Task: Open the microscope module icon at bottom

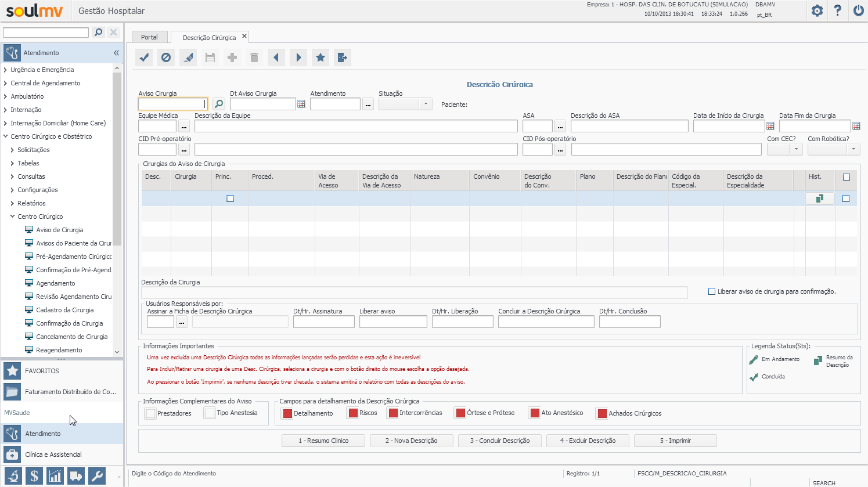Action: tap(13, 476)
